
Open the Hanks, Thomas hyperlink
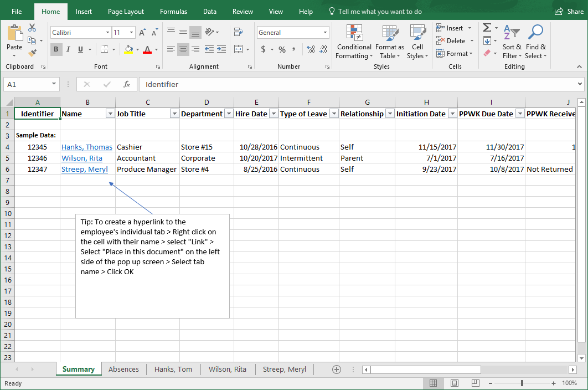tap(86, 147)
